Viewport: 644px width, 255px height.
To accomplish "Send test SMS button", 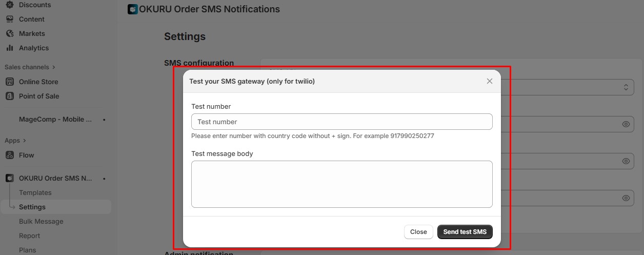I will coord(465,232).
